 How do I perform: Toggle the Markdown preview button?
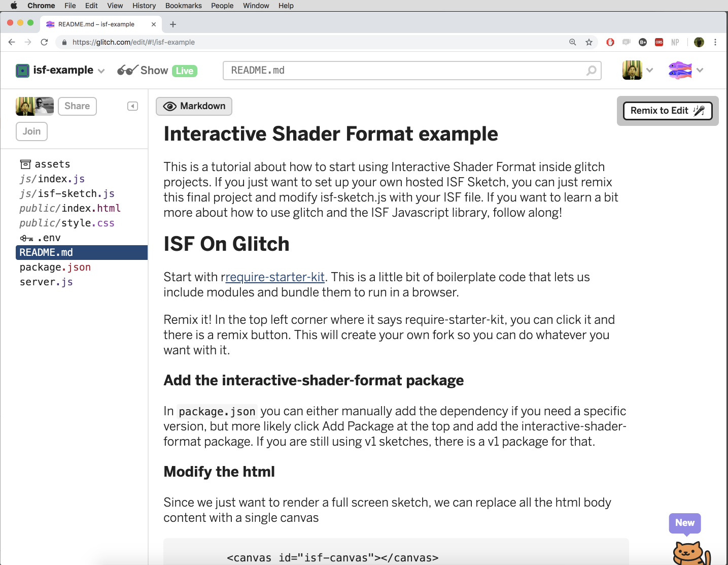pos(194,106)
